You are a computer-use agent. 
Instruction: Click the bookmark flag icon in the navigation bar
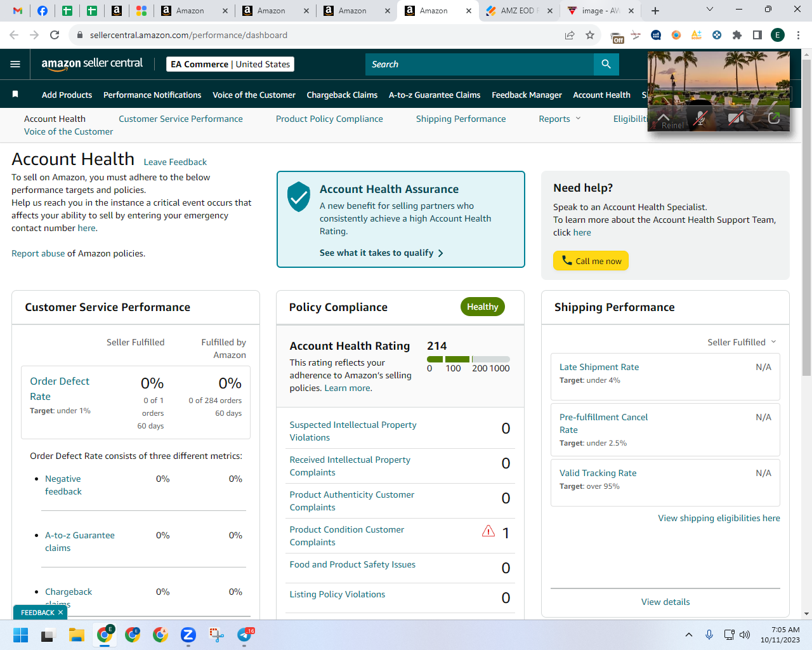click(x=15, y=95)
